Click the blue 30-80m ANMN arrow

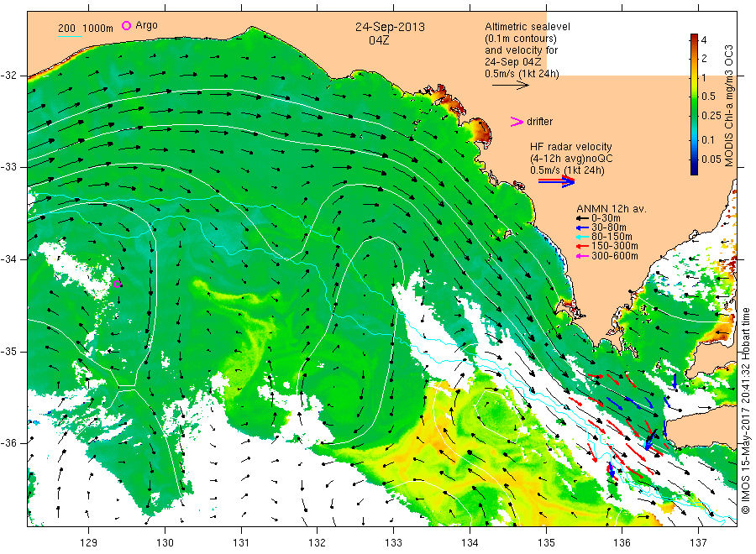582,227
